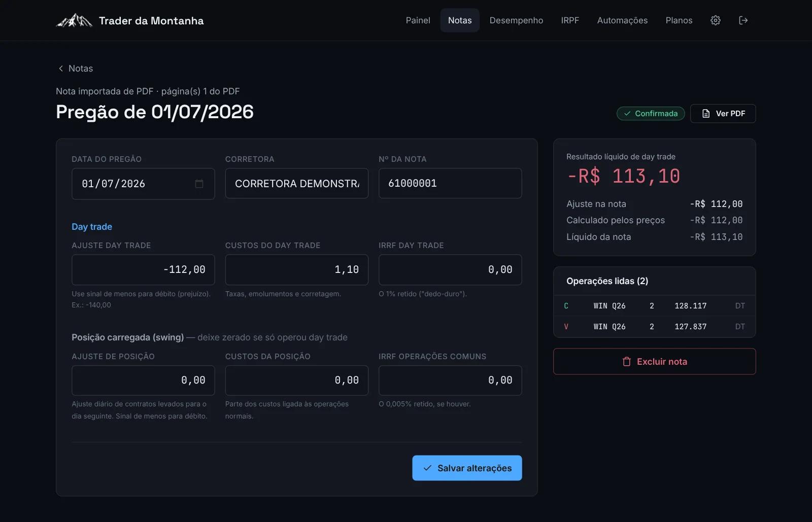
Task: Open settings via the gear icon
Action: coord(716,20)
